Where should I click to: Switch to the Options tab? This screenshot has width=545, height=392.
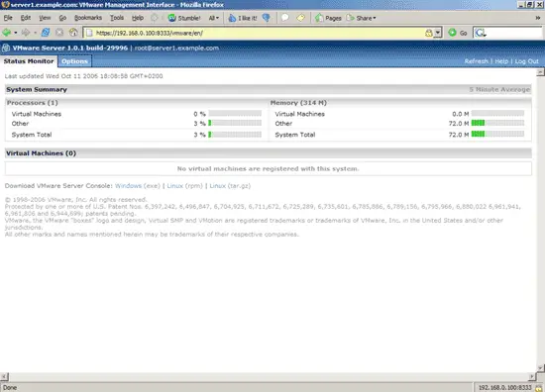coord(74,61)
